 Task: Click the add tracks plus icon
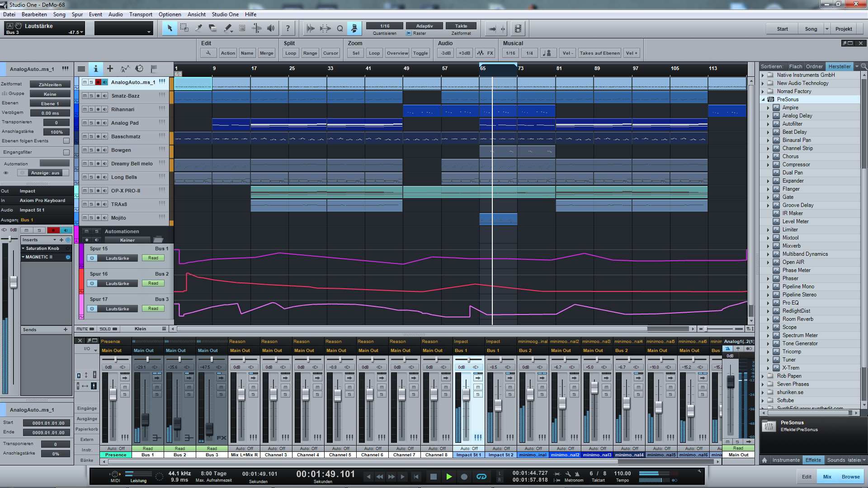tap(110, 69)
